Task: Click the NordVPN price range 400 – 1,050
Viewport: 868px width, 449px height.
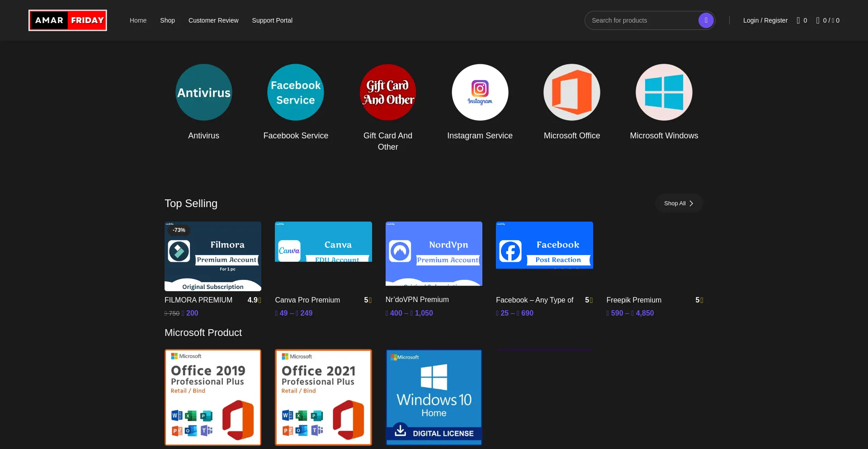Action: tap(409, 313)
